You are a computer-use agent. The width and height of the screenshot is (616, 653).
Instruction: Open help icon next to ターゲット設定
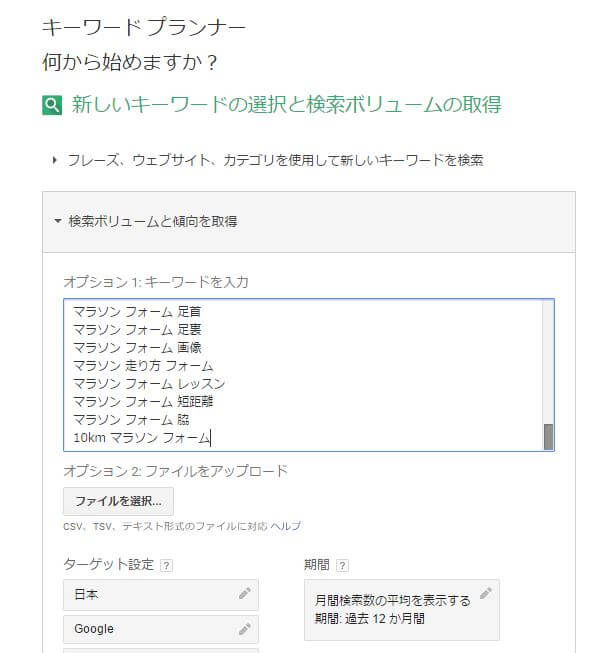coord(166,566)
